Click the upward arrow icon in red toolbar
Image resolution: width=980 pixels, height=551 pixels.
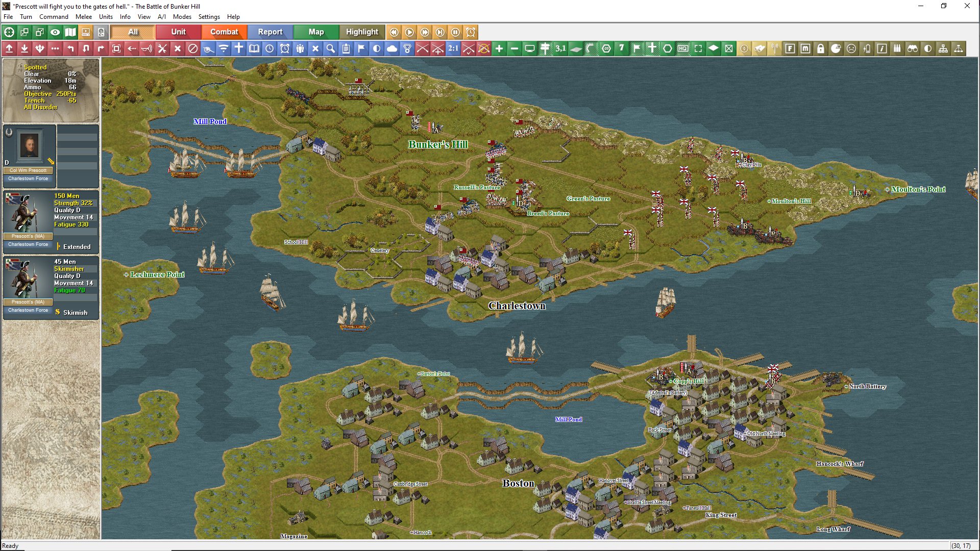(x=9, y=48)
